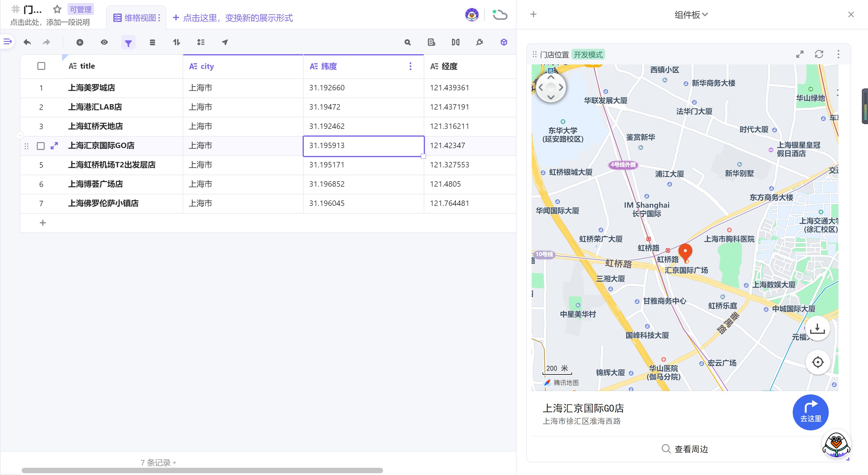Expand the 7 条记录 statistics dropdown
Viewport: 868px width, 475px height.
coord(158,463)
